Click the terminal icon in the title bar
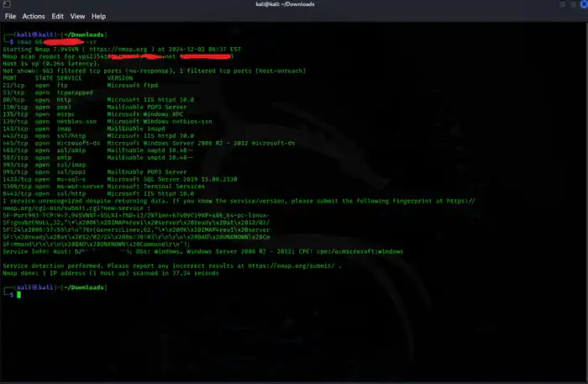The image size is (588, 384). (7, 4)
